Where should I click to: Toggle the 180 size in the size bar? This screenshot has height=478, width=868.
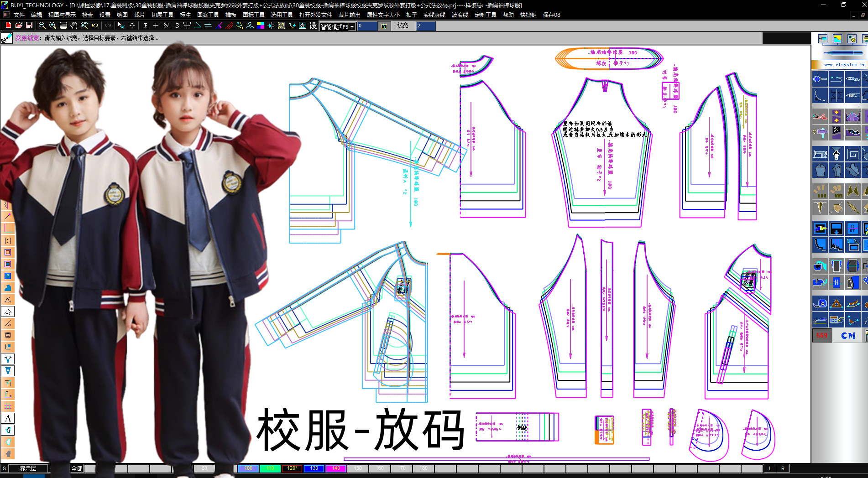[x=424, y=468]
